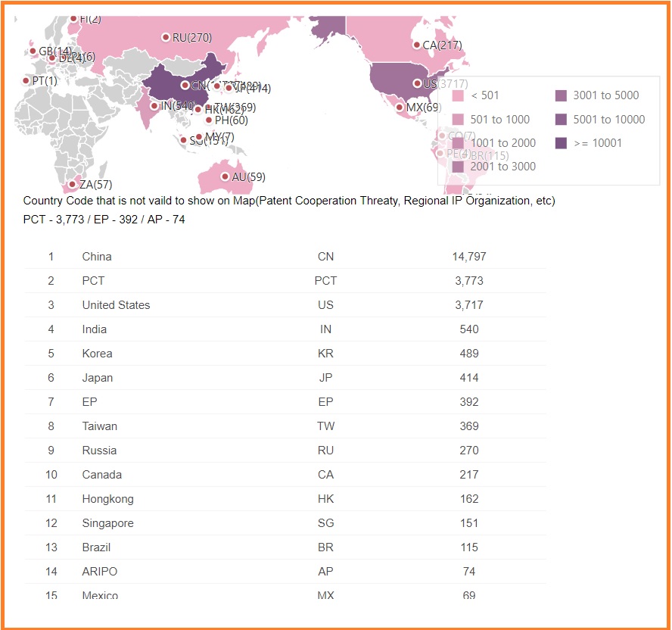Click the Finland marker dot at map top
This screenshot has height=630, width=672.
tap(73, 19)
